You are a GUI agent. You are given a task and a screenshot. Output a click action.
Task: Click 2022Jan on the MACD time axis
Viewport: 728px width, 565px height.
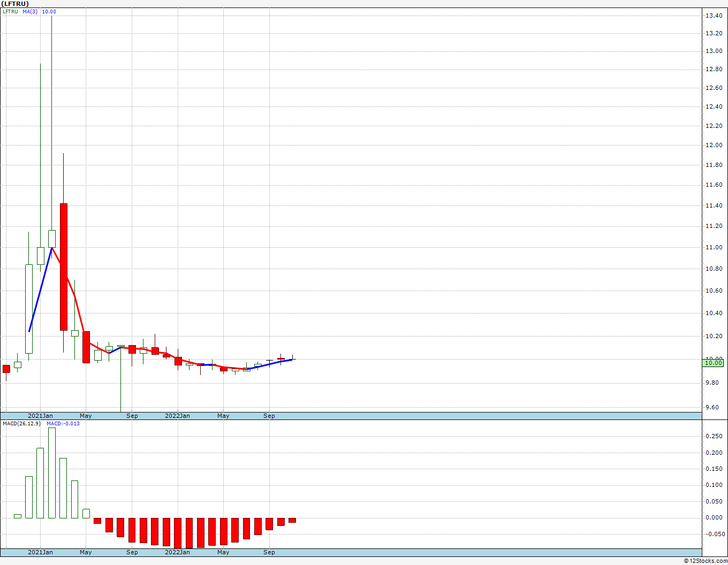tap(177, 552)
